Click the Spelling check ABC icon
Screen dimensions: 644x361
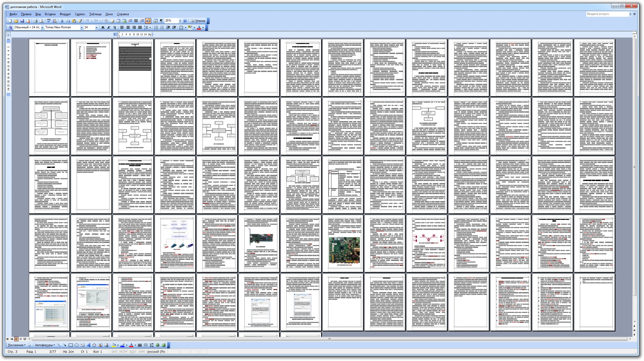(49, 21)
